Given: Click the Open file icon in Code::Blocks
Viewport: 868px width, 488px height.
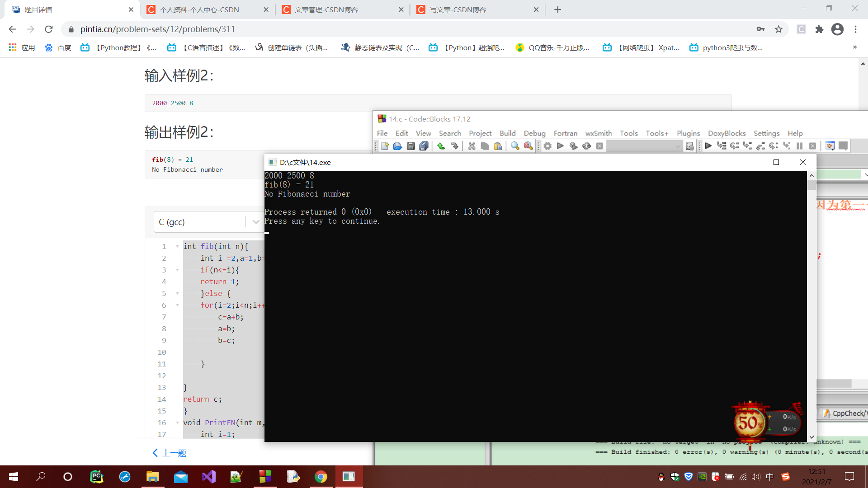Looking at the screenshot, I should (397, 146).
